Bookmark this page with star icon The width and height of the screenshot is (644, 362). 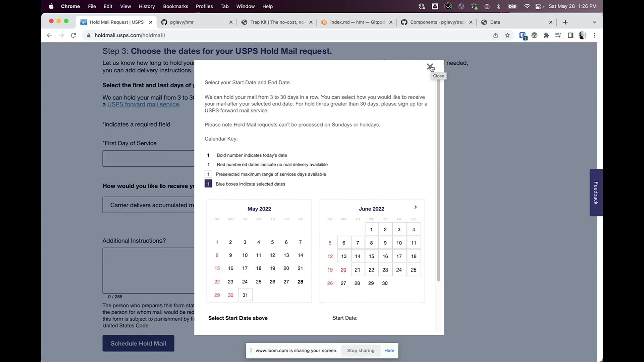click(507, 35)
